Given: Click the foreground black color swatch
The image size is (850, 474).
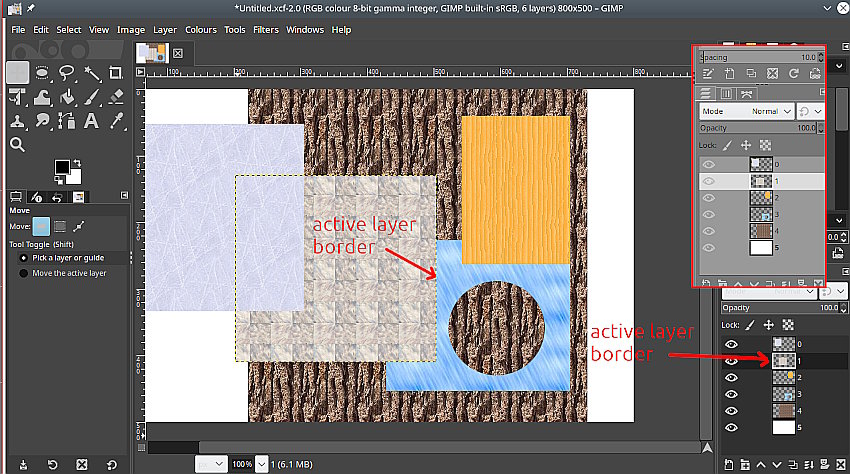Looking at the screenshot, I should [x=61, y=167].
